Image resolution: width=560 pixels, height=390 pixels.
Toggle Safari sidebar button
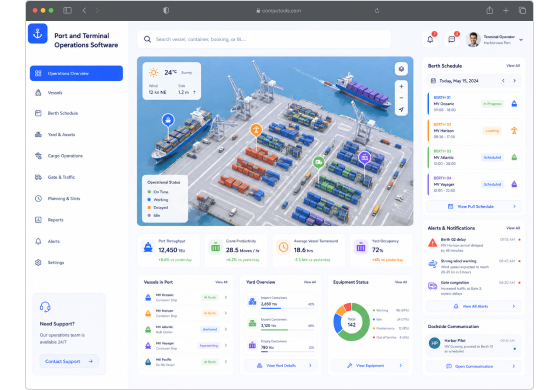tap(67, 10)
